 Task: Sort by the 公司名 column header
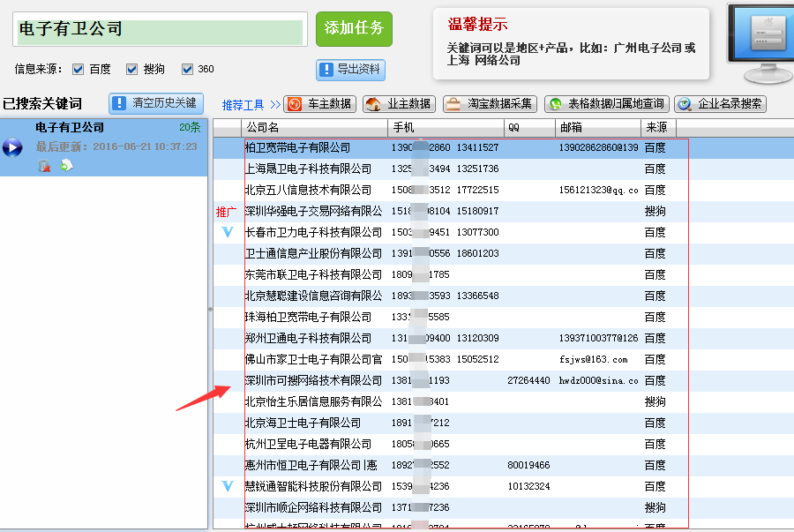pos(314,128)
